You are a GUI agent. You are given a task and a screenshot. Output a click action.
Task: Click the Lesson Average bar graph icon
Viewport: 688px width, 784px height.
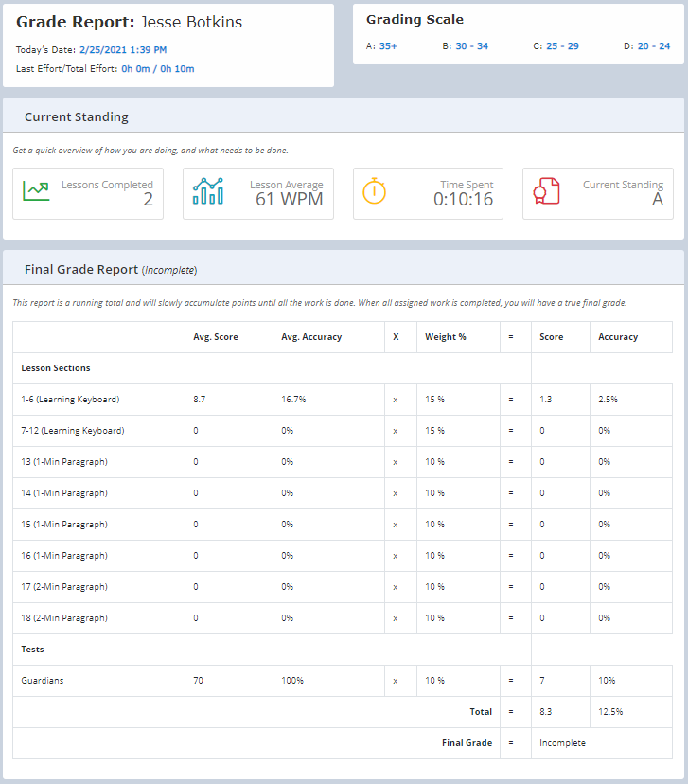click(x=207, y=191)
